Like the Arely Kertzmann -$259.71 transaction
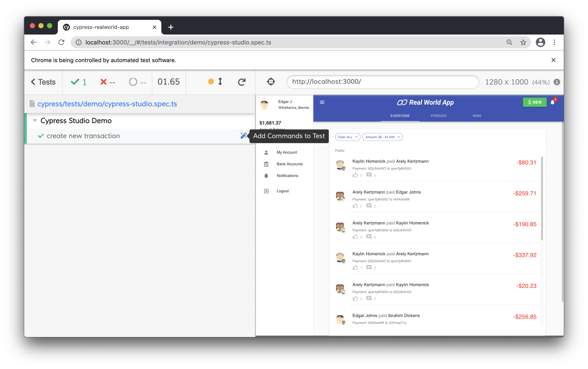The height and width of the screenshot is (369, 588). pyautogui.click(x=355, y=206)
